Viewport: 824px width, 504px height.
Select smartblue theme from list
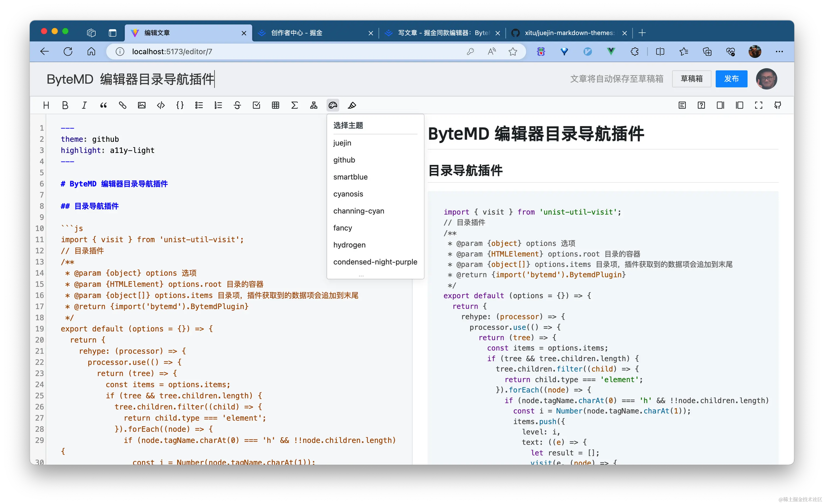point(350,177)
